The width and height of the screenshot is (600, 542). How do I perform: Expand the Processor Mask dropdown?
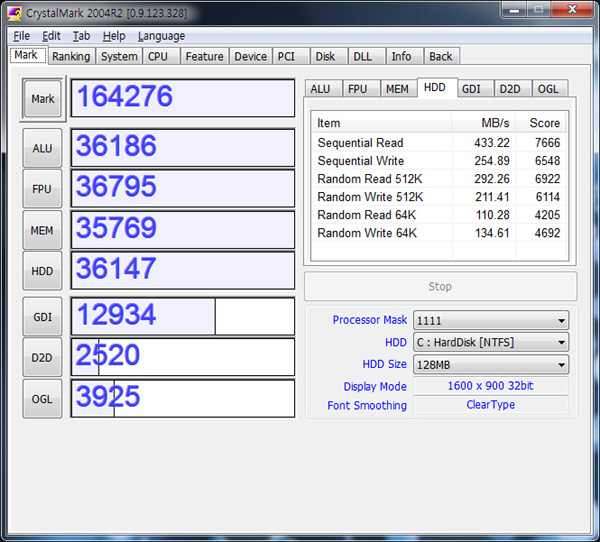491,320
